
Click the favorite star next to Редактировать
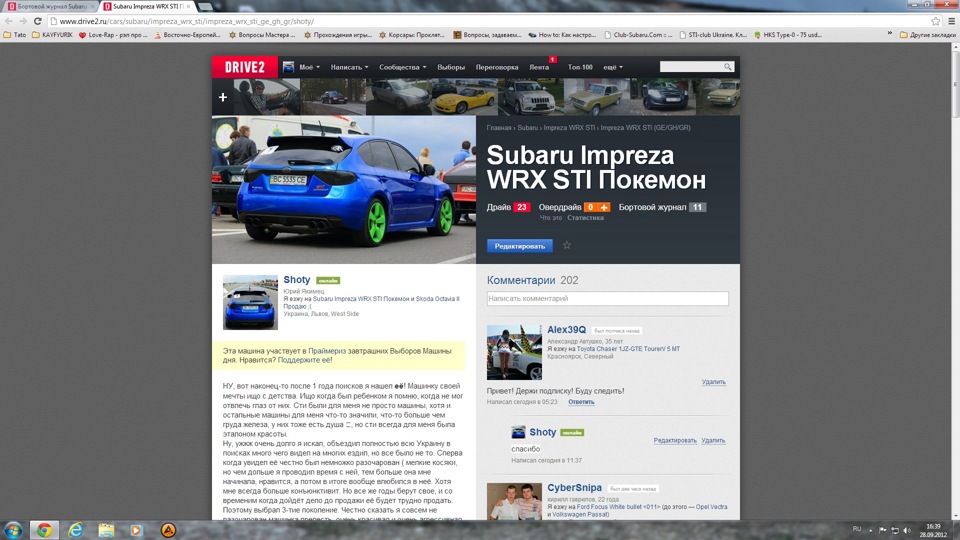point(567,245)
